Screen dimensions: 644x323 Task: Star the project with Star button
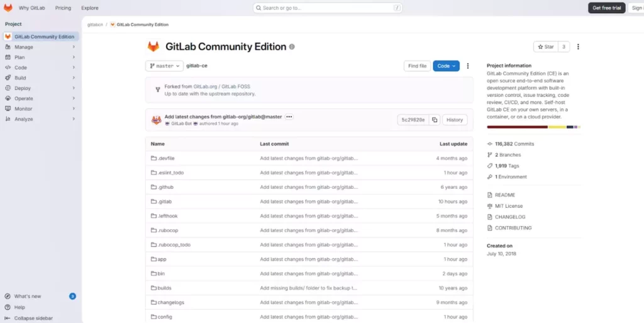pos(546,47)
